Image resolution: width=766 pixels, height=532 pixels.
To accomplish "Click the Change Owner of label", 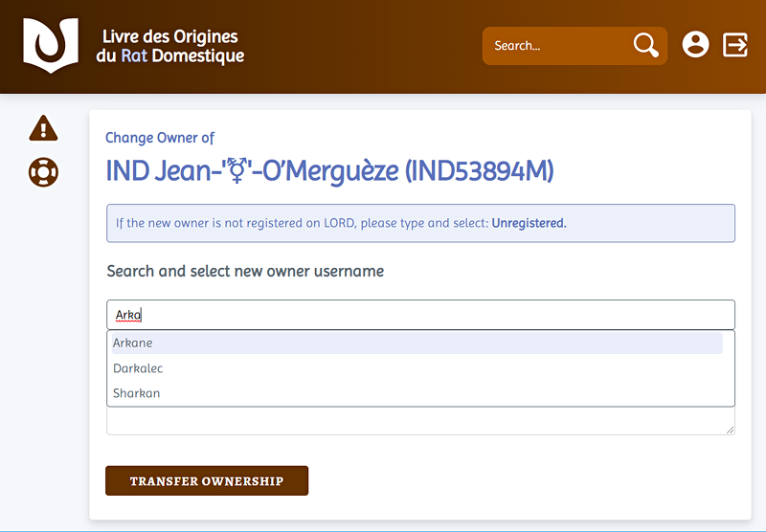I will click(160, 138).
